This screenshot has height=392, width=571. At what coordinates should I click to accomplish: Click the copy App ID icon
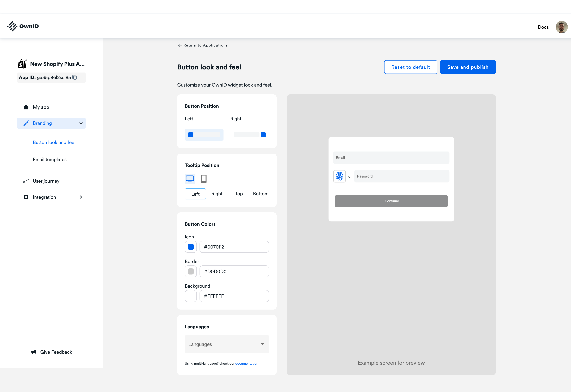(75, 77)
